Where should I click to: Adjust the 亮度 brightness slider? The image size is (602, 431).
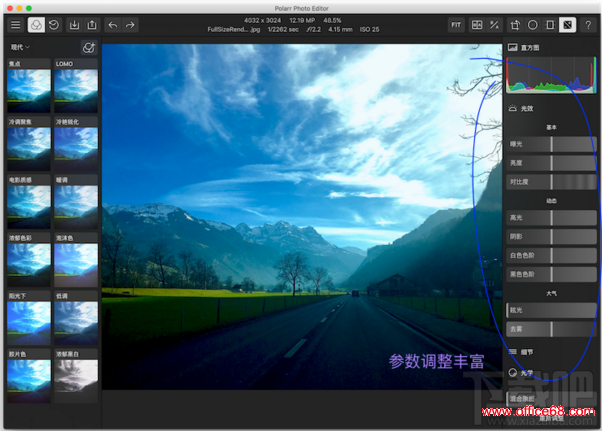pyautogui.click(x=551, y=163)
